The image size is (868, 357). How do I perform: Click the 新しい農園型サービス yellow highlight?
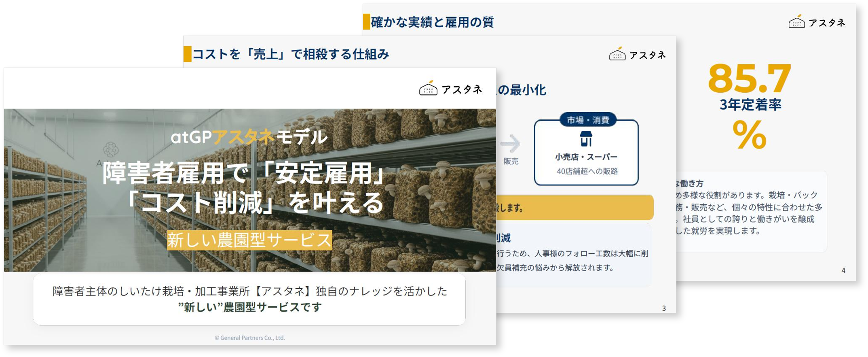(249, 240)
